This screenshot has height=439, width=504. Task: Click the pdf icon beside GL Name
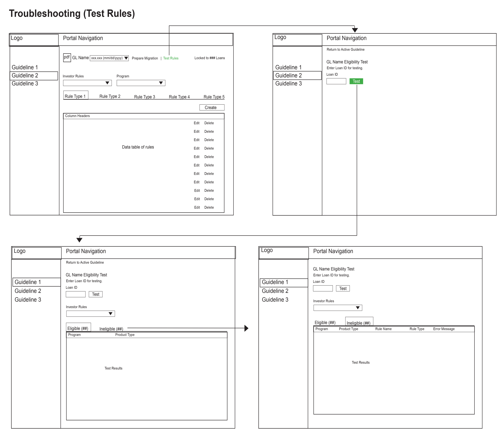(67, 58)
